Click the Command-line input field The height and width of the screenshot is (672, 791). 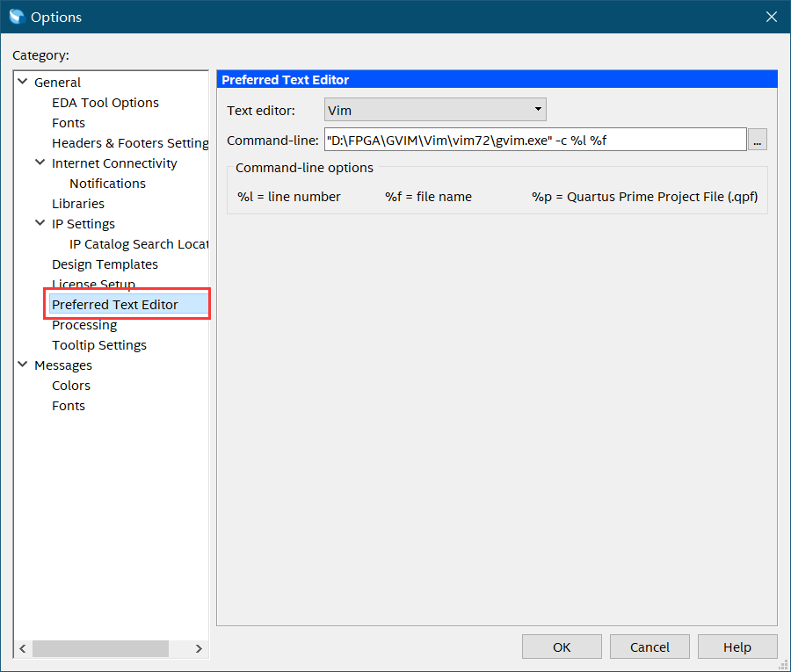[535, 140]
